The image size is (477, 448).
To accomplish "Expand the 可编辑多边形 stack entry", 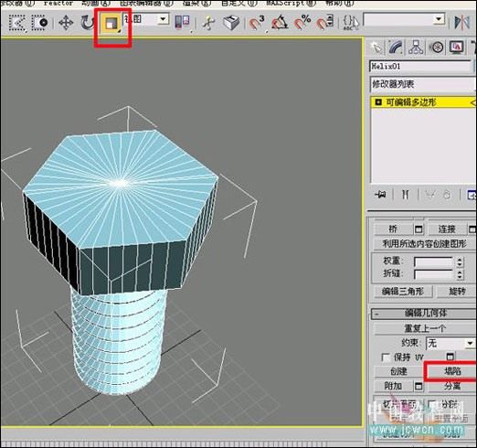I will [378, 102].
